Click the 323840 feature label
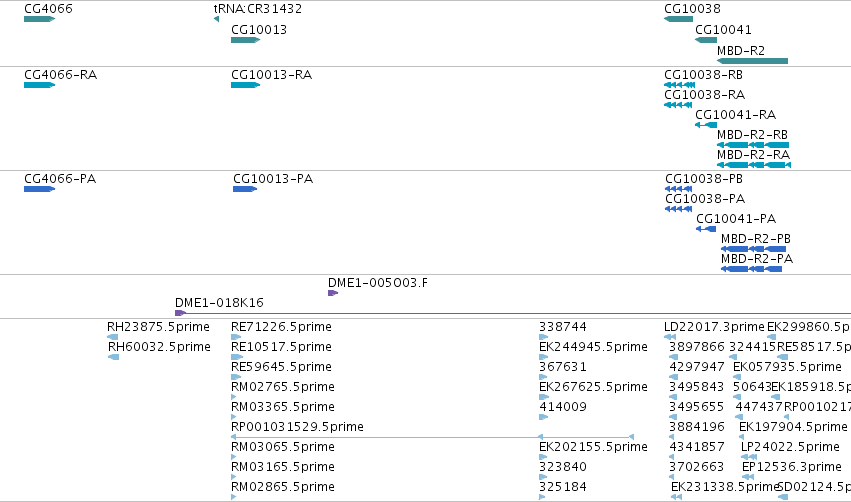This screenshot has width=851, height=502. [x=563, y=467]
